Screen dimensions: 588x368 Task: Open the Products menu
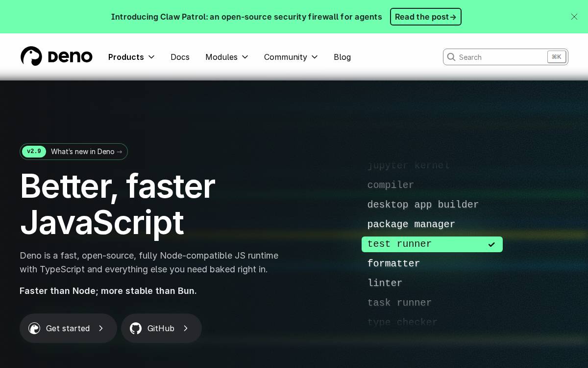click(x=131, y=57)
